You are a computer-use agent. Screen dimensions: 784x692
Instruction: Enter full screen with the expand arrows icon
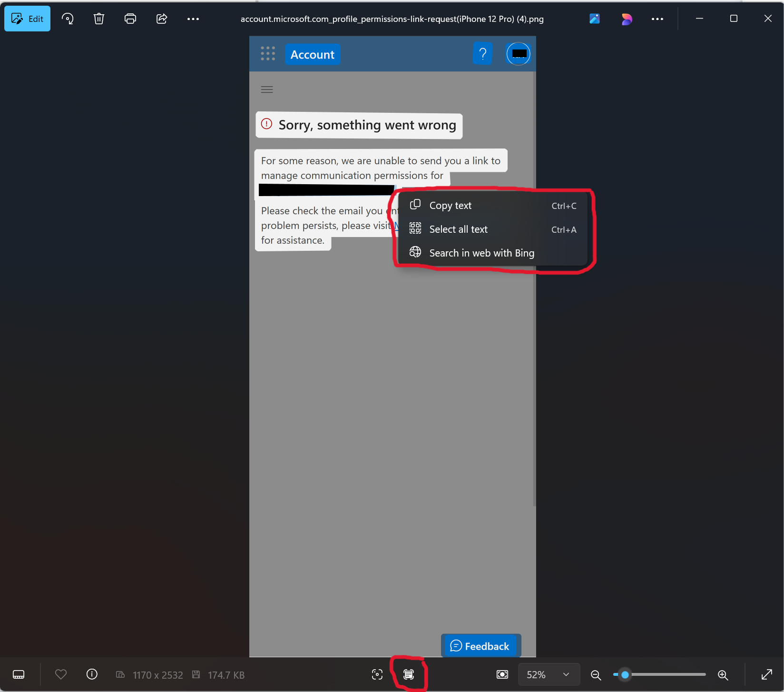pos(766,674)
